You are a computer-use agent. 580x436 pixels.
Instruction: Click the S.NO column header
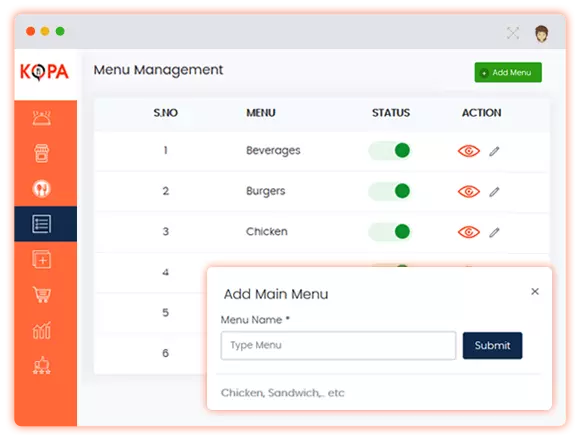166,113
